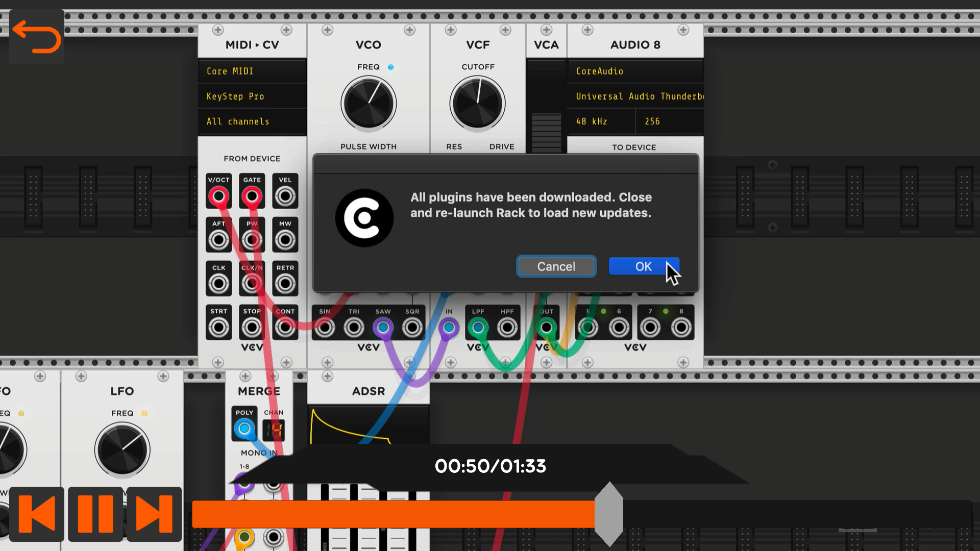
Task: Click the V/OCT output jack
Action: [x=218, y=196]
